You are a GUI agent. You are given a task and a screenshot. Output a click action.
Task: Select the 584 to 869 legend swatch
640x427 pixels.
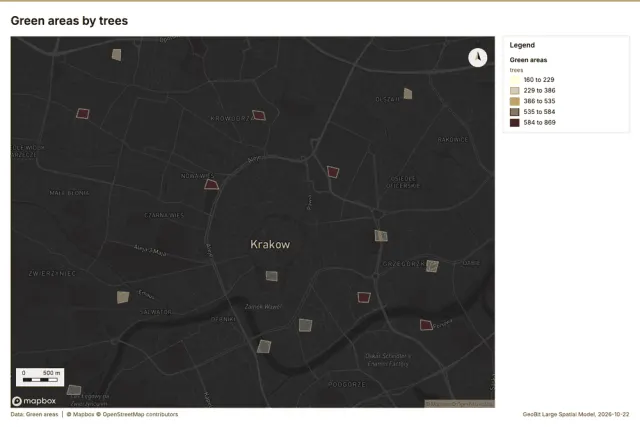point(515,122)
